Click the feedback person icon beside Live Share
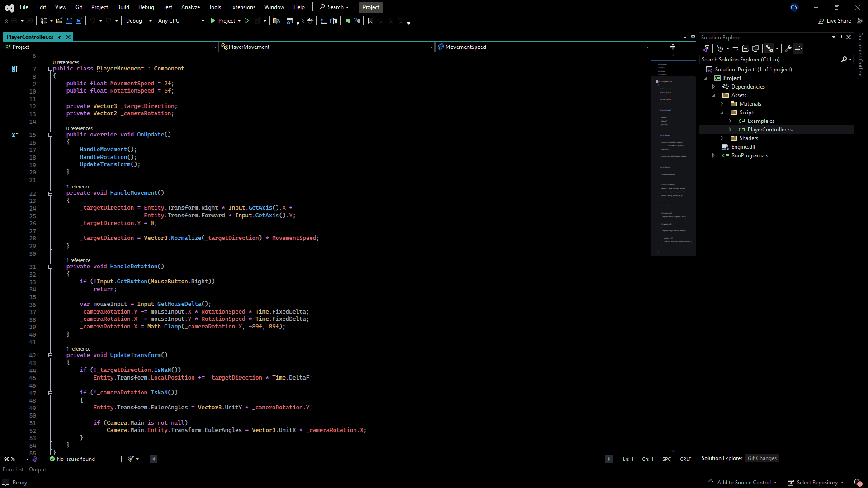Viewport: 868px width, 488px height. click(x=860, y=21)
